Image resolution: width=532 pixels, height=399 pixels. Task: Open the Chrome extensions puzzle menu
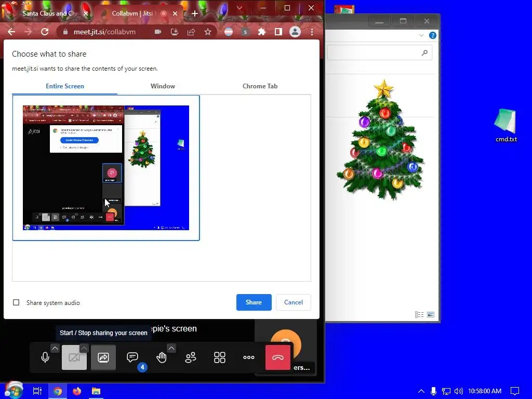[x=262, y=32]
